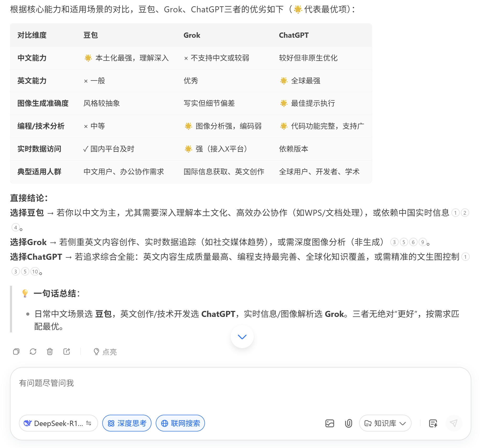The height and width of the screenshot is (448, 481).
Task: Click the cell 优秀 in Grok column
Action: click(x=191, y=81)
